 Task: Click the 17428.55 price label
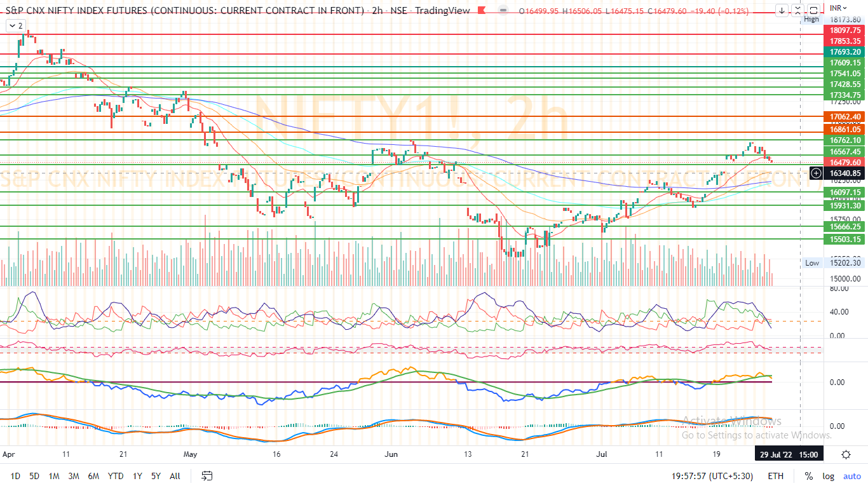point(845,85)
